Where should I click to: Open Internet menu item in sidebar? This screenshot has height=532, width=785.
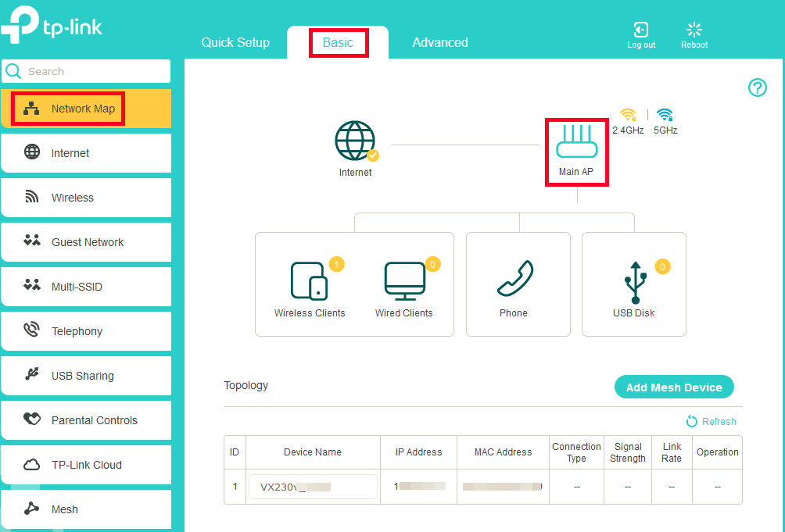tap(86, 152)
